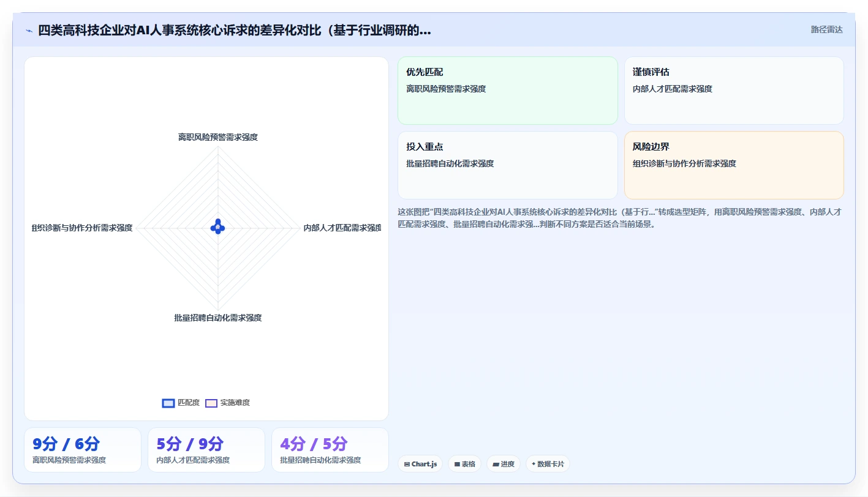Click the 5分 / 9分 score card
The width and height of the screenshot is (868, 497).
(206, 450)
